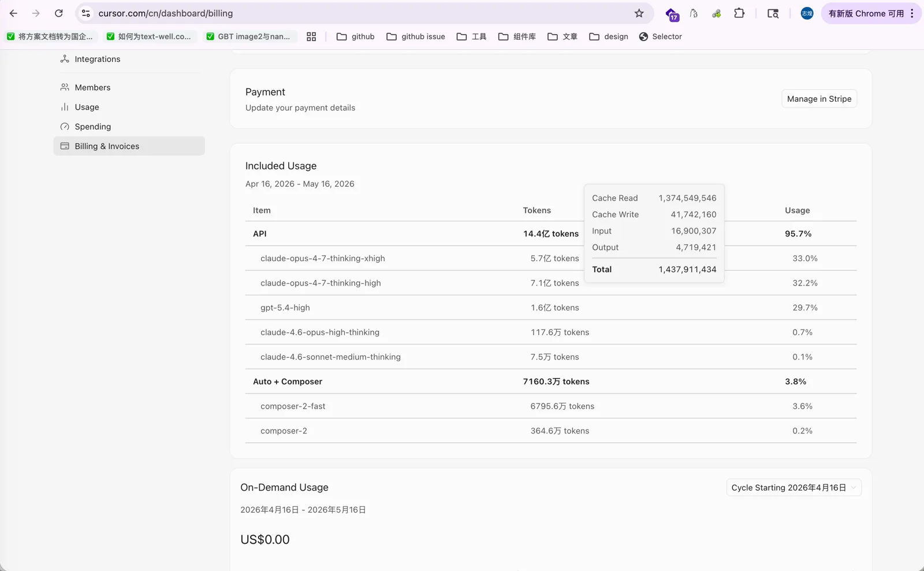The height and width of the screenshot is (571, 924).
Task: Click the 6795.6万 tokens value
Action: point(562,406)
